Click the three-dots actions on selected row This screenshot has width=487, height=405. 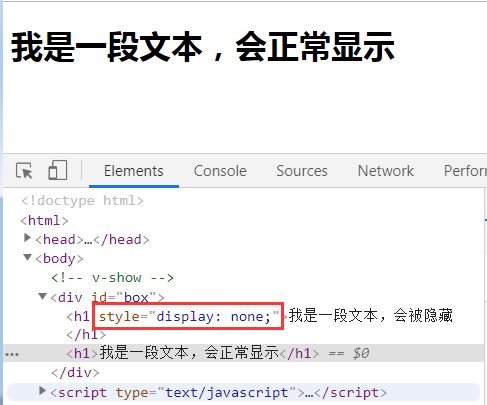coord(12,354)
